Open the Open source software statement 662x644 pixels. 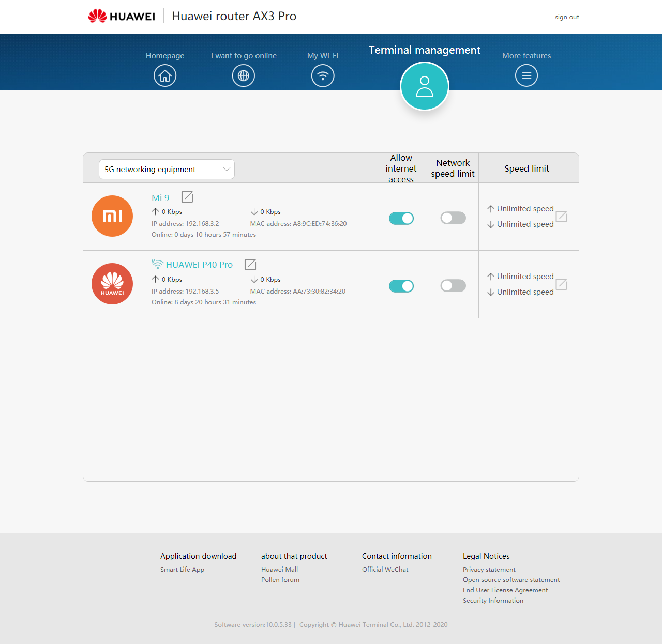click(511, 580)
